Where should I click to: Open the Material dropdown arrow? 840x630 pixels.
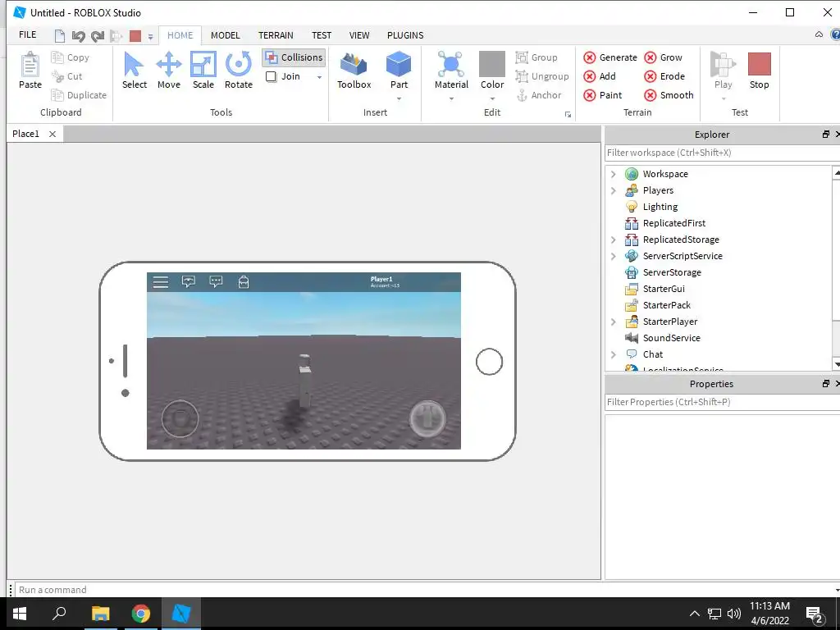(x=451, y=98)
